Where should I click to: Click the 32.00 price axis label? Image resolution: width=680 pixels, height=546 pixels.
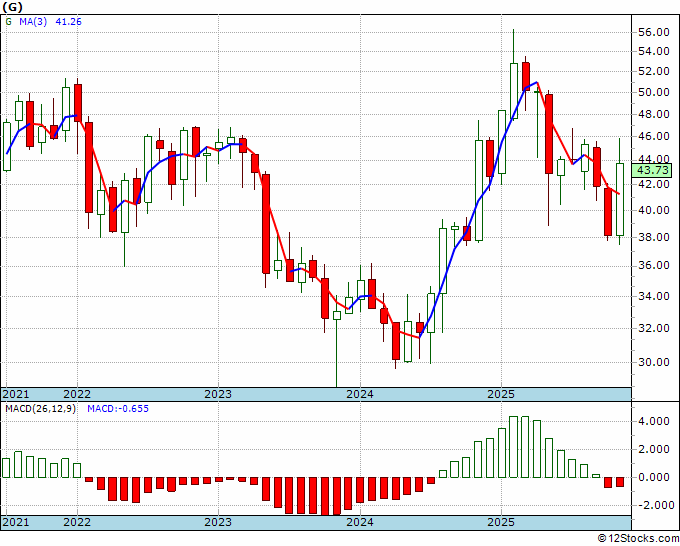click(654, 328)
